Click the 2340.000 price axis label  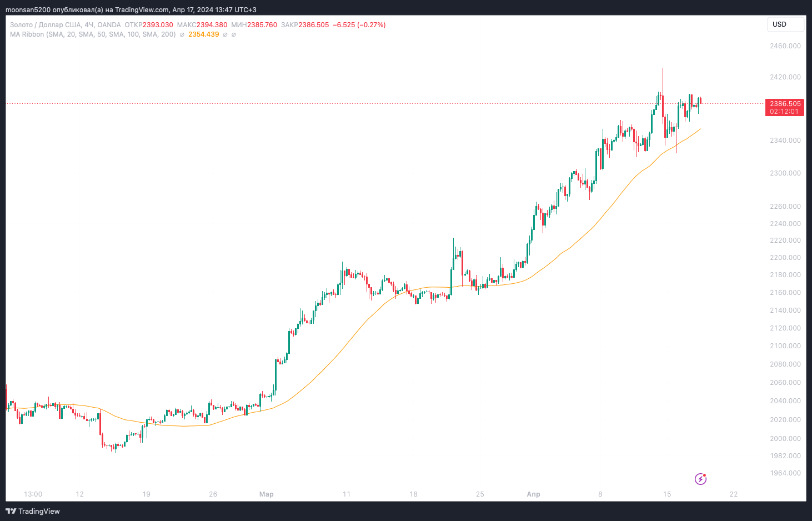point(785,141)
